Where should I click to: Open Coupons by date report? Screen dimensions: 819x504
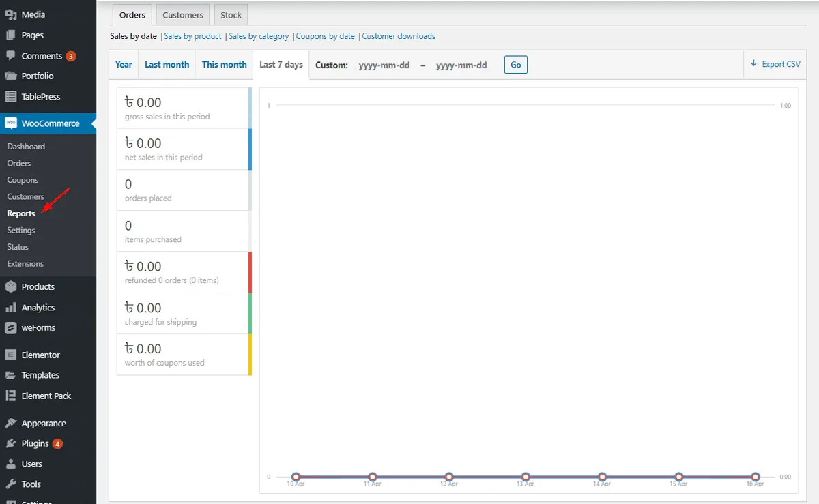[x=326, y=36]
